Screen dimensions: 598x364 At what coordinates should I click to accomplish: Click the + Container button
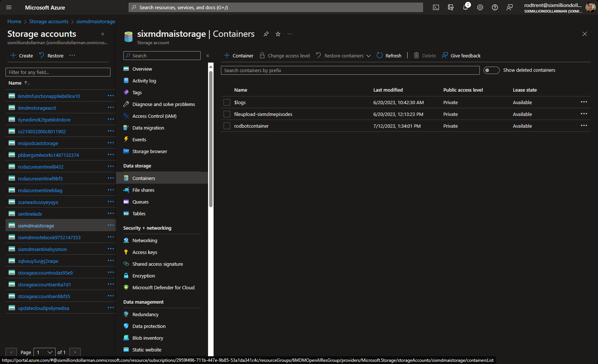(x=239, y=56)
